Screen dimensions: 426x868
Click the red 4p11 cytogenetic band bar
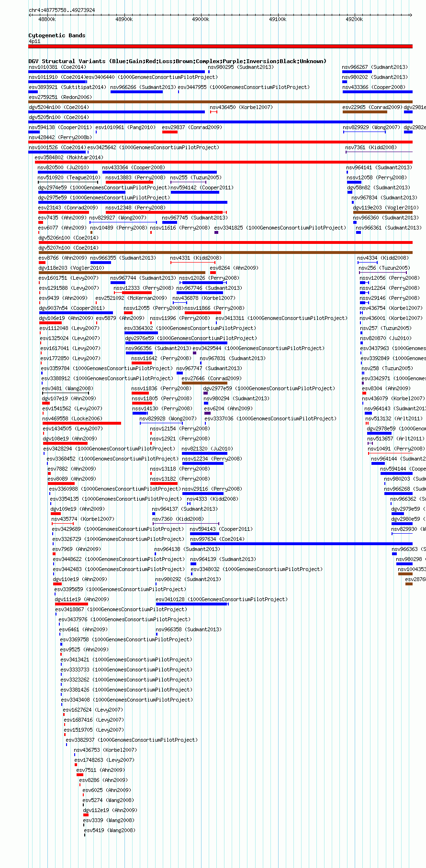coord(220,46)
